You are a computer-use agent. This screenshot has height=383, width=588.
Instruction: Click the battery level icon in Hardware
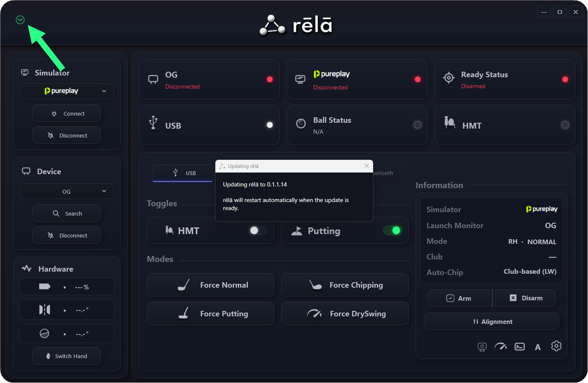click(45, 287)
